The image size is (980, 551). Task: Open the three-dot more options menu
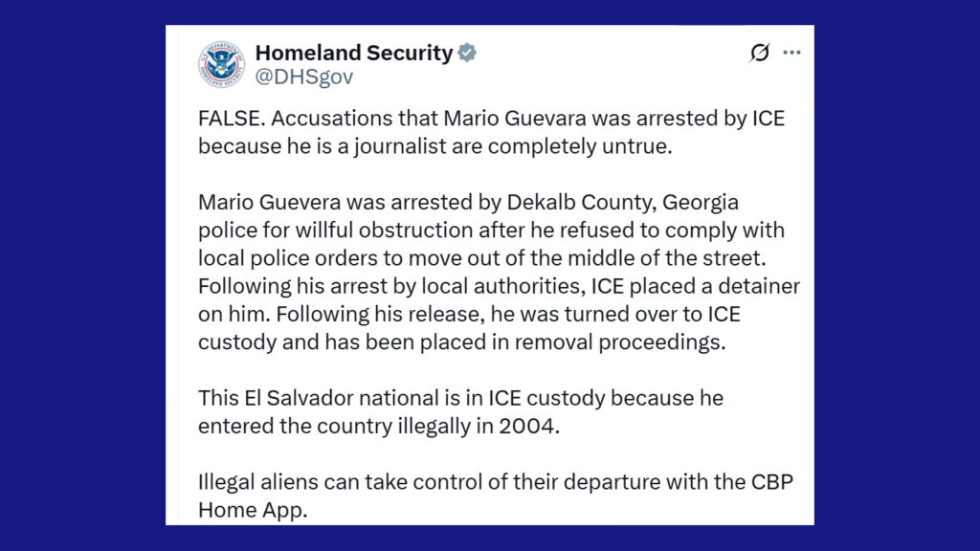click(791, 53)
